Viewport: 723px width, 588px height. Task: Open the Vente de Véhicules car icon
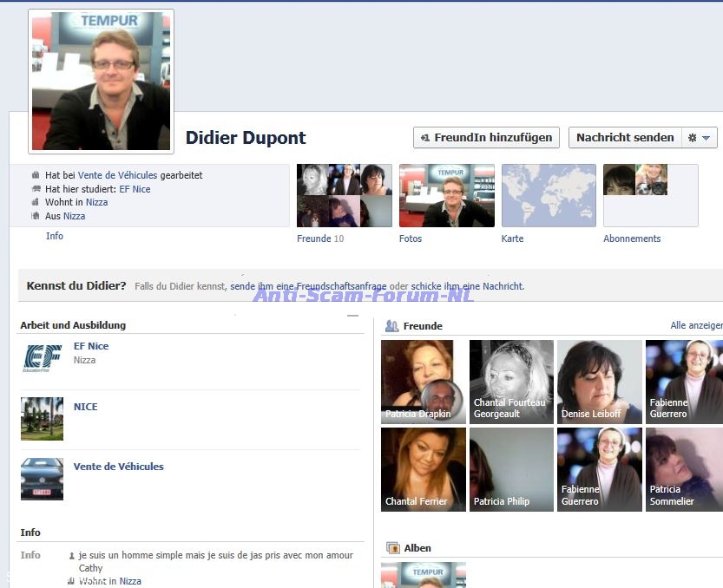[x=42, y=479]
